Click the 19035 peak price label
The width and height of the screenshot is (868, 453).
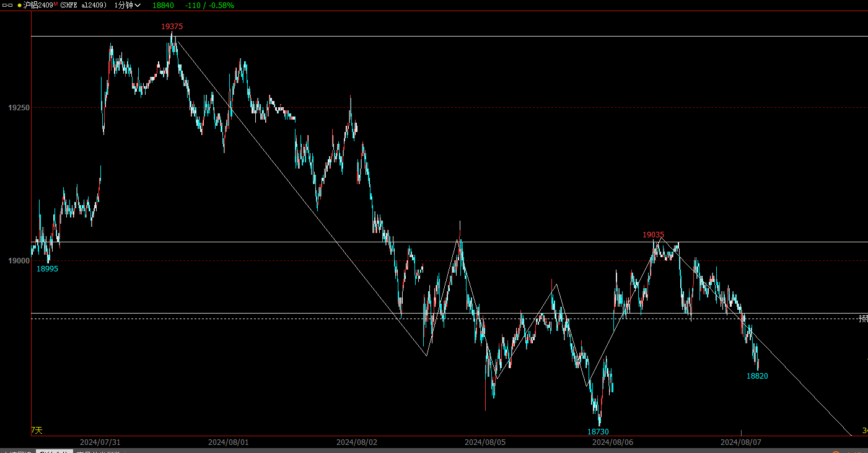point(653,235)
